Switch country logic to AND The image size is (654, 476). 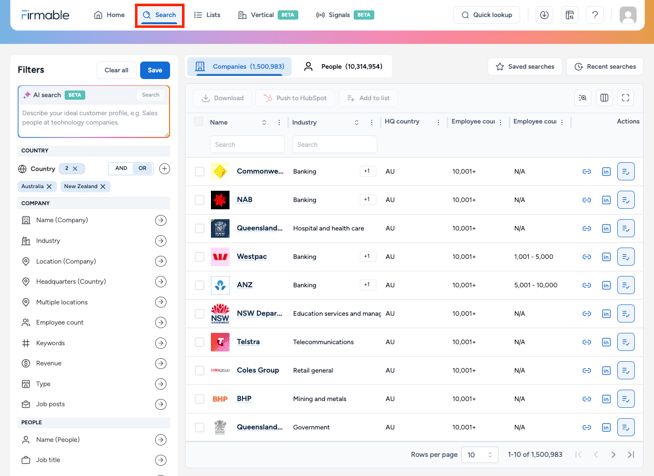pyautogui.click(x=121, y=168)
